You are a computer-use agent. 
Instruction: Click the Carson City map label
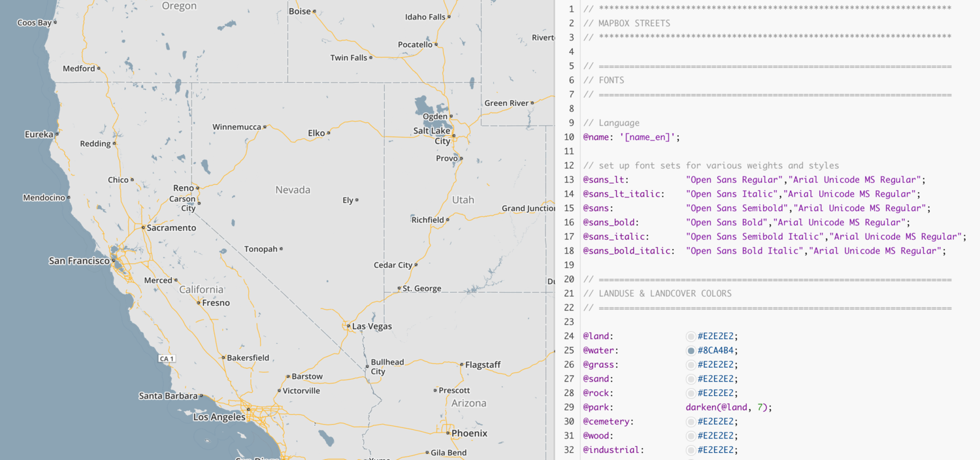tap(183, 204)
